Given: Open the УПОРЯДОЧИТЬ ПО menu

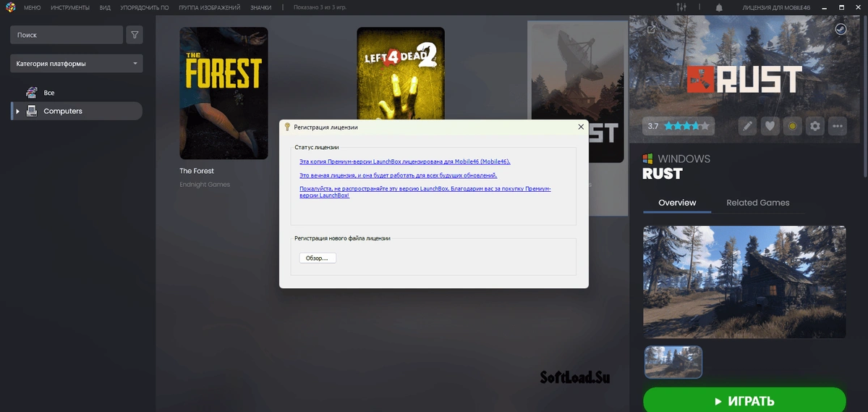Looking at the screenshot, I should [x=145, y=7].
